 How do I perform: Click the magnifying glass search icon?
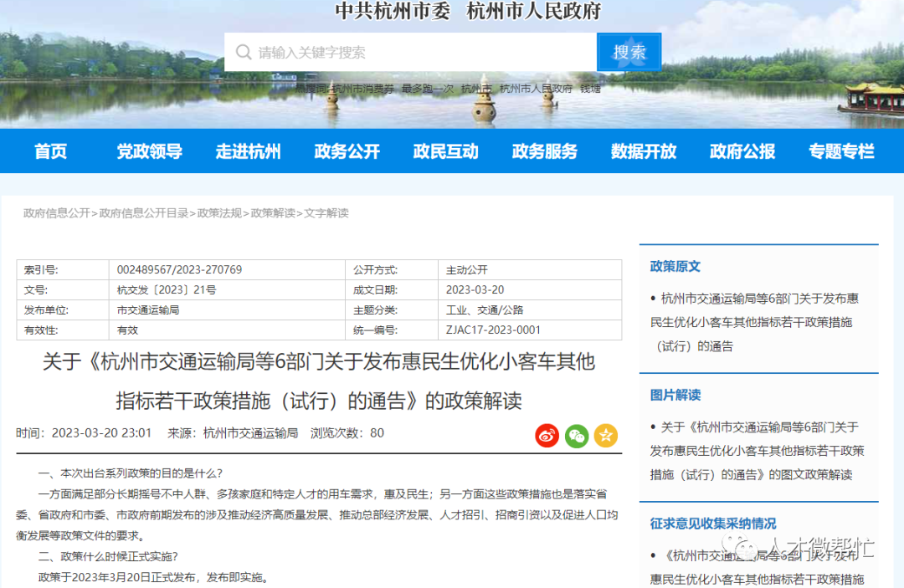tap(244, 52)
